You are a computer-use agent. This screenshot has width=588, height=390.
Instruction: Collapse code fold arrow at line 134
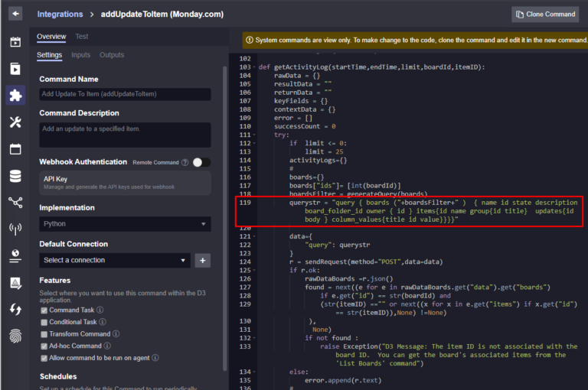pyautogui.click(x=254, y=372)
